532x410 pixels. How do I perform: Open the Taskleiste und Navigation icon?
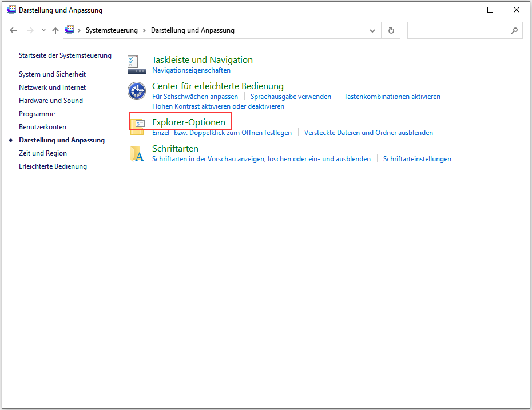pyautogui.click(x=136, y=65)
